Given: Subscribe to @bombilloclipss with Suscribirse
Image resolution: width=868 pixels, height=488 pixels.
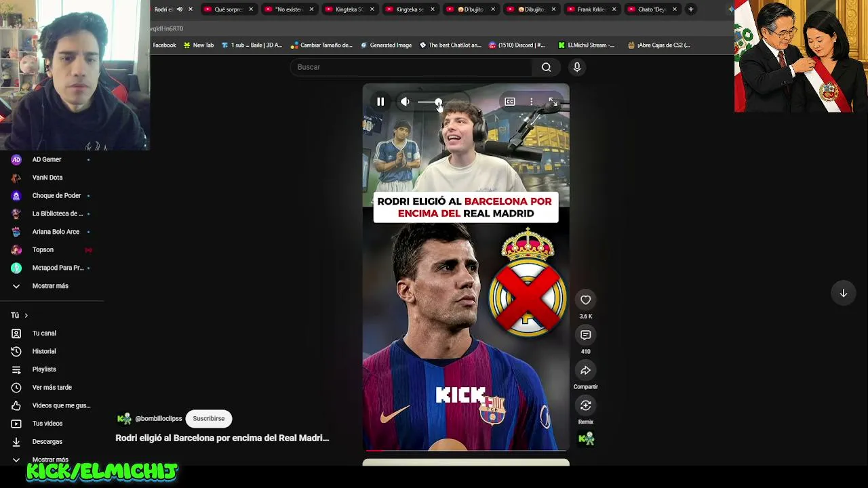Looking at the screenshot, I should [209, 419].
